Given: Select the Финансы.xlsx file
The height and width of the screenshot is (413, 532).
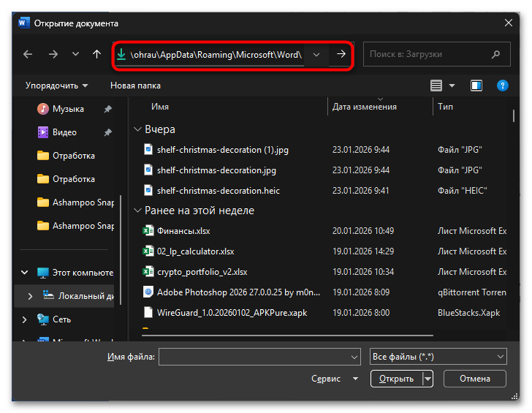Looking at the screenshot, I should pyautogui.click(x=183, y=230).
